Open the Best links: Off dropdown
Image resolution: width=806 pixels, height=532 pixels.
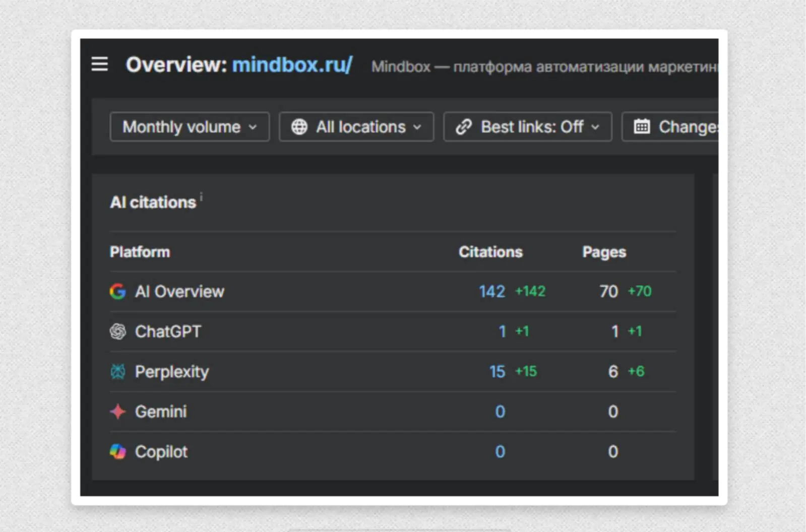point(528,127)
